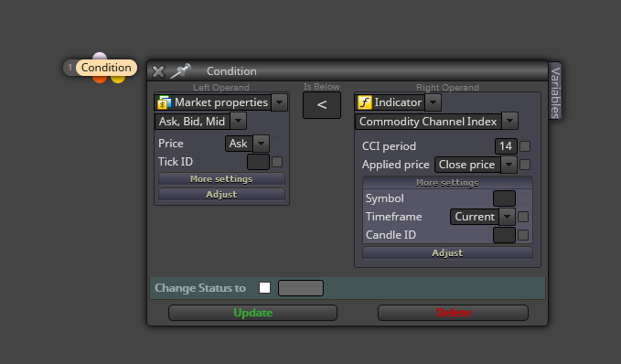The image size is (621, 364).
Task: Click the Left Operand label
Action: click(221, 87)
